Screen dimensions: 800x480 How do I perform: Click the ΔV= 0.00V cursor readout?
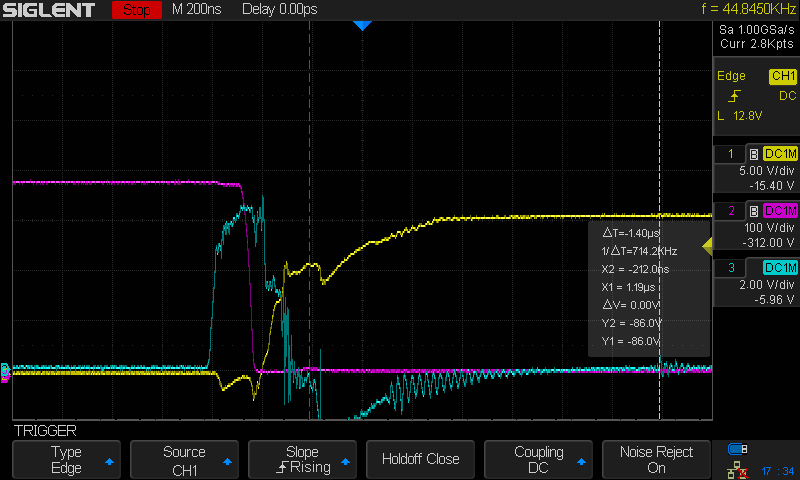631,305
